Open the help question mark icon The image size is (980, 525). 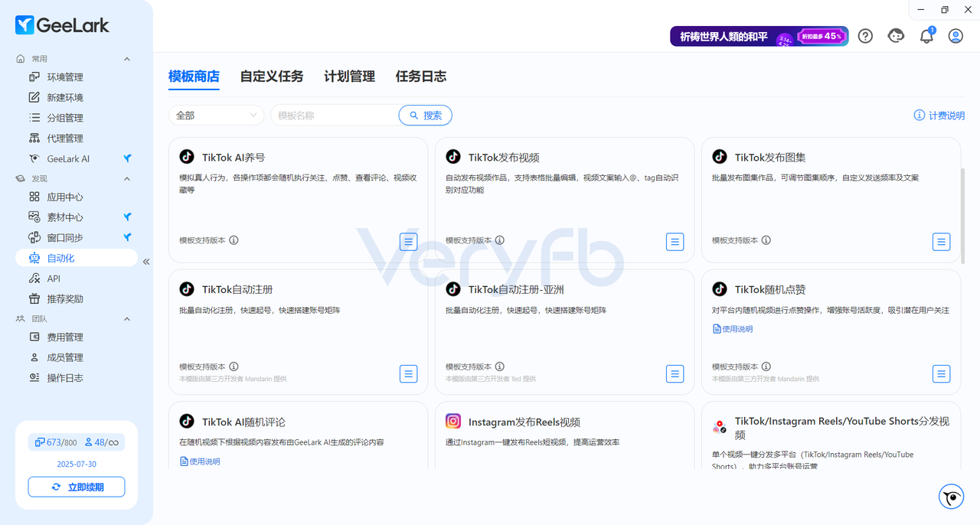[x=865, y=36]
